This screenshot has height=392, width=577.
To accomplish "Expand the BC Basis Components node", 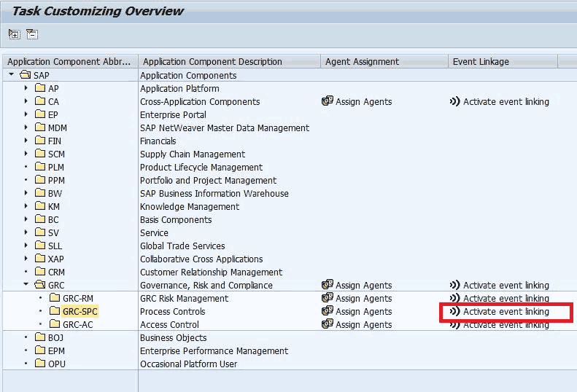I will pos(26,219).
